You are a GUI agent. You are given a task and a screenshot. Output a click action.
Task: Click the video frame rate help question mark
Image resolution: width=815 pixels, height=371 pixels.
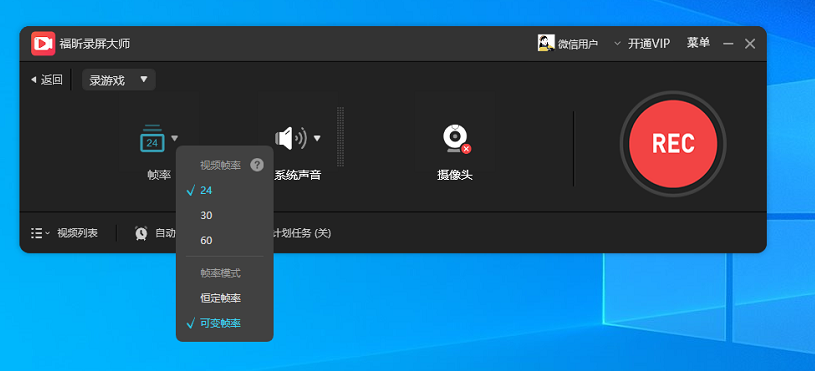pos(257,165)
